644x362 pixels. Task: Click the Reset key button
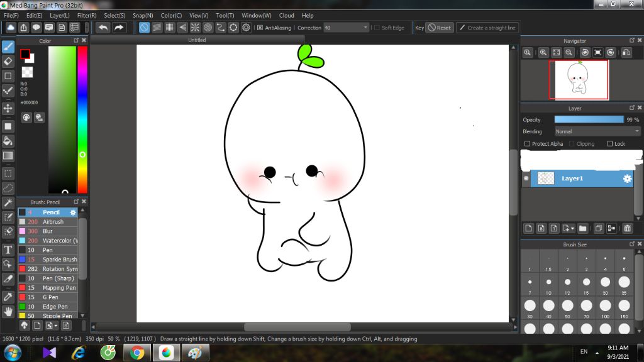(x=439, y=28)
